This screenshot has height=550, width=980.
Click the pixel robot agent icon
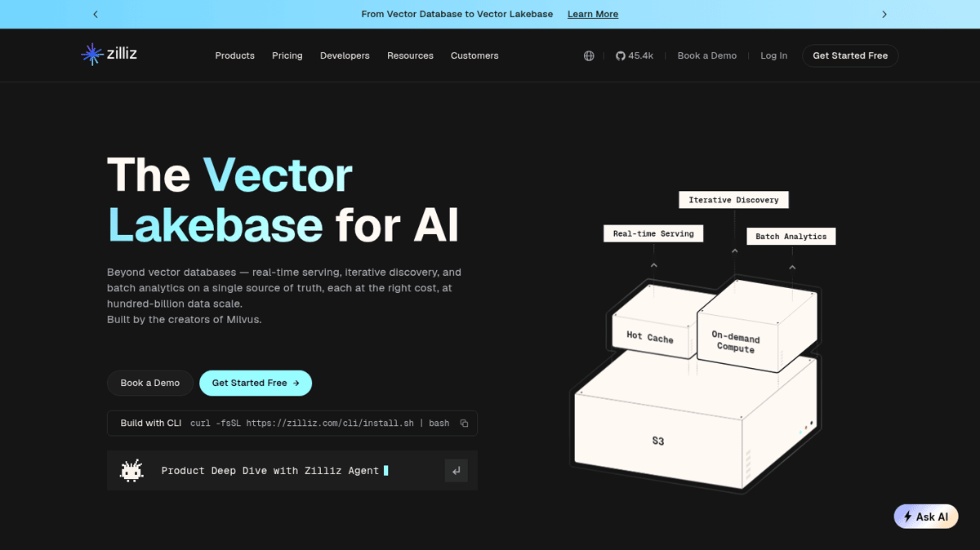point(131,471)
